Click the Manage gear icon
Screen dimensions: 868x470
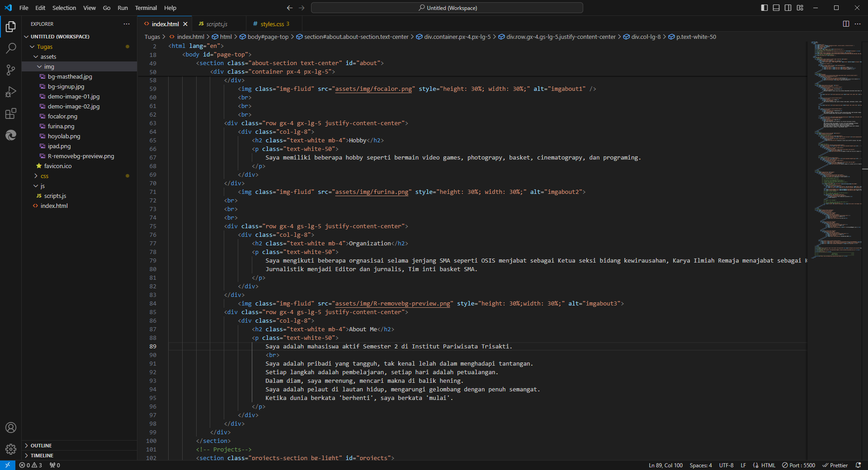pos(11,449)
